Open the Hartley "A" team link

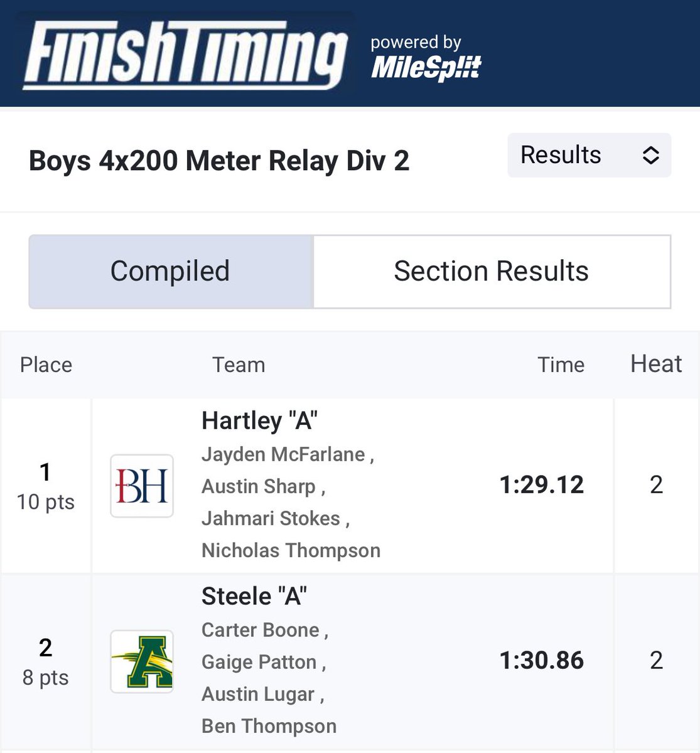coord(259,420)
